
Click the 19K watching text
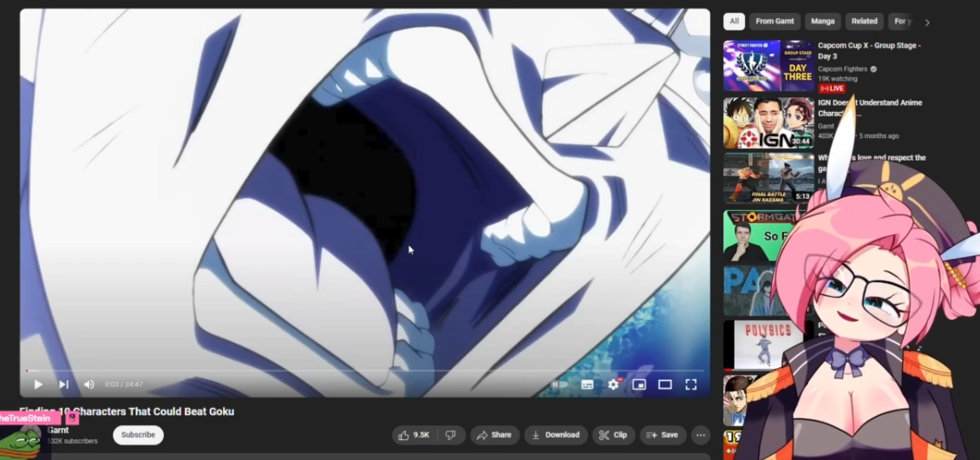(838, 79)
